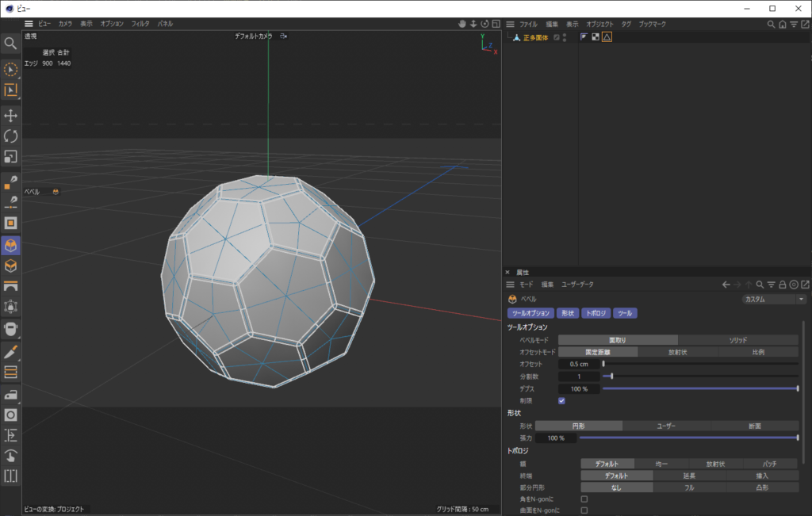Open the オブジェクト menu in the Object Manager
812x516 pixels.
pyautogui.click(x=599, y=25)
